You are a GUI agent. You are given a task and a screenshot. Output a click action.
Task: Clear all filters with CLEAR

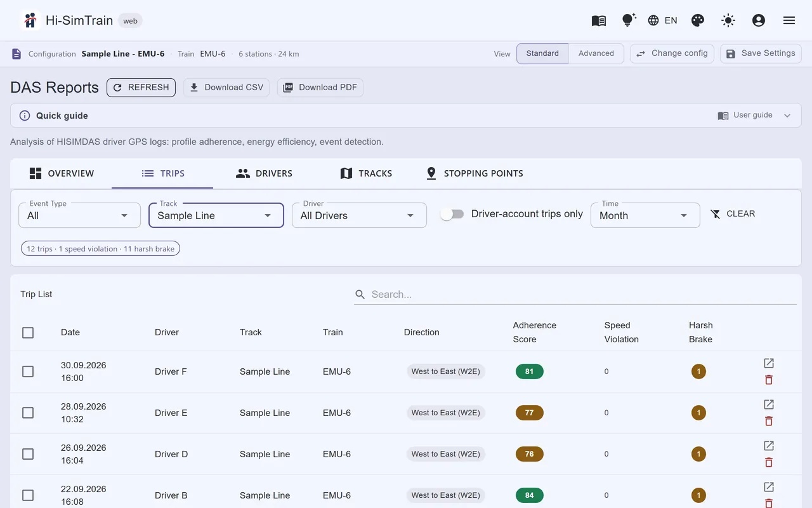pyautogui.click(x=733, y=214)
